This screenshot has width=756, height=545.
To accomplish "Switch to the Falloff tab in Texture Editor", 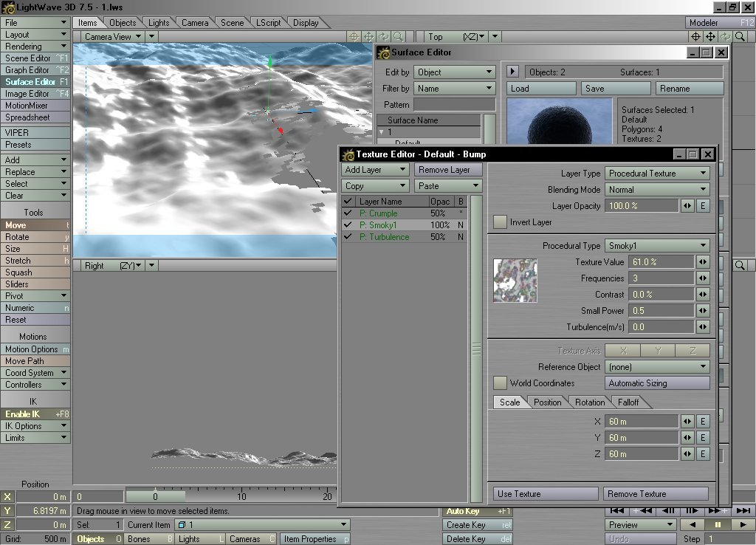I will (628, 402).
